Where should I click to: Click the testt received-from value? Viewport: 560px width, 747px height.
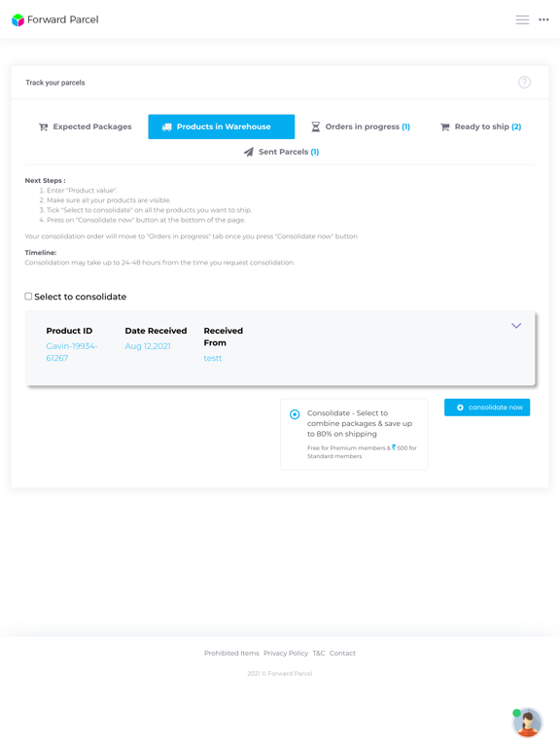213,358
